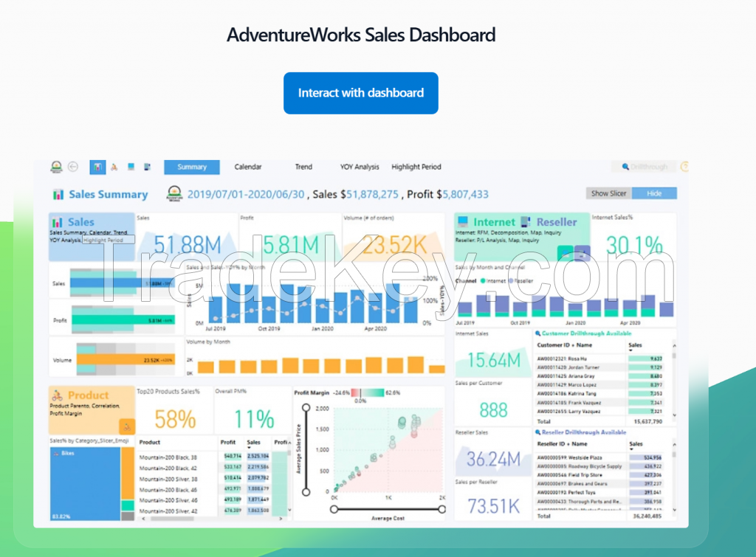Click the Sales card bar-chart icon

58,222
